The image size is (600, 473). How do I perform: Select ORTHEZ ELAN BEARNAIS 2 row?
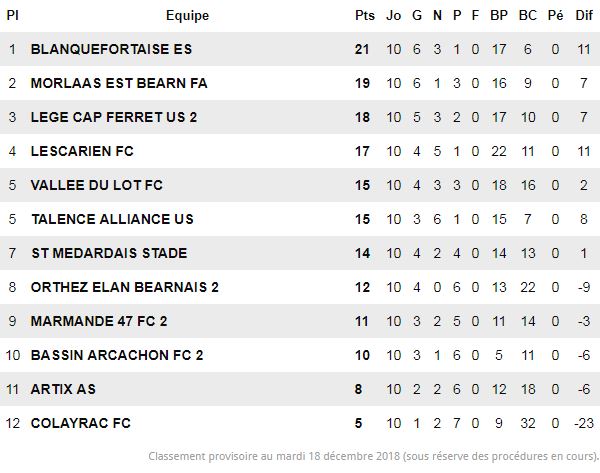click(300, 287)
